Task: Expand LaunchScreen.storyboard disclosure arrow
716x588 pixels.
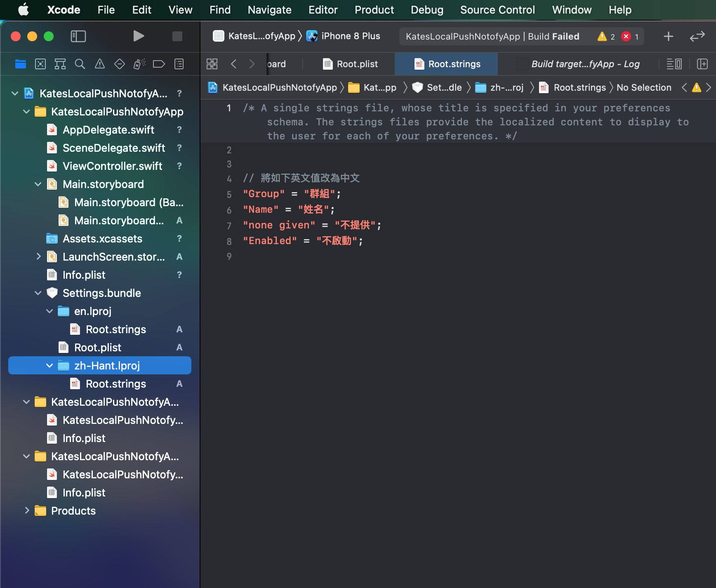Action: (x=38, y=256)
